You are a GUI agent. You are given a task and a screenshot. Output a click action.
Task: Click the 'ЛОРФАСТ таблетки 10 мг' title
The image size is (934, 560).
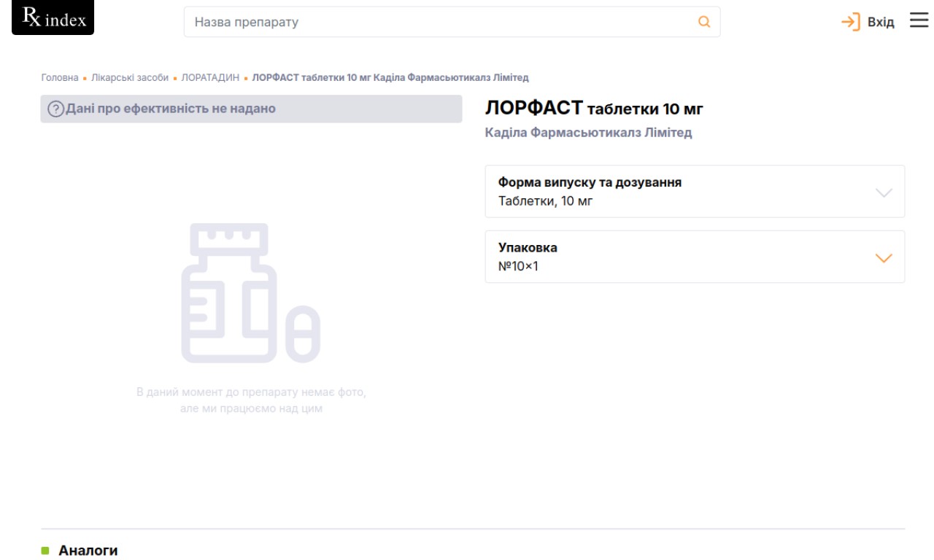pyautogui.click(x=593, y=109)
